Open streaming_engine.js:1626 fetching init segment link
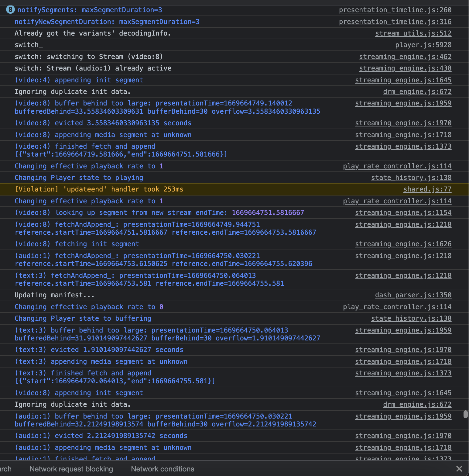The image size is (469, 476). pyautogui.click(x=403, y=244)
